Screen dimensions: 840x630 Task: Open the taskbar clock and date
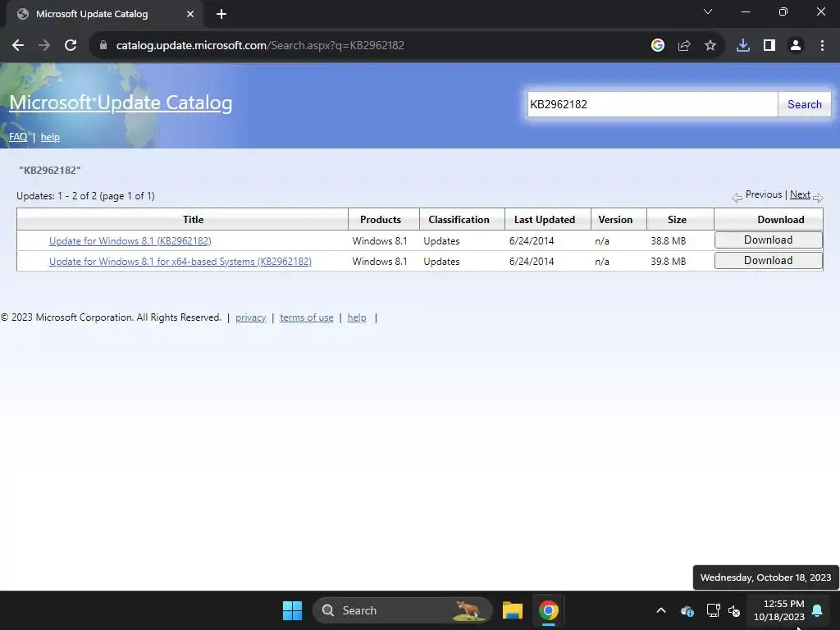(x=779, y=610)
